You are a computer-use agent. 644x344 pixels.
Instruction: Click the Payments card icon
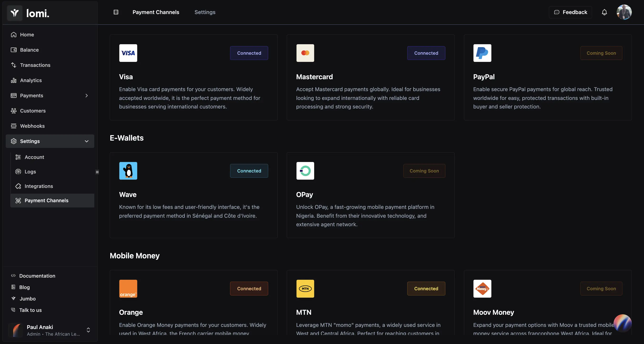coord(14,95)
